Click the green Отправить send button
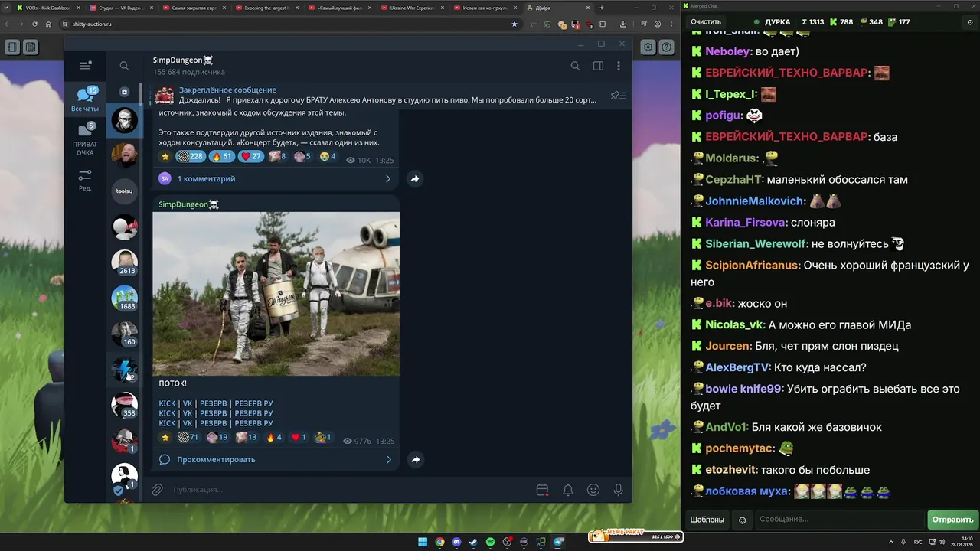980x551 pixels. click(x=952, y=520)
